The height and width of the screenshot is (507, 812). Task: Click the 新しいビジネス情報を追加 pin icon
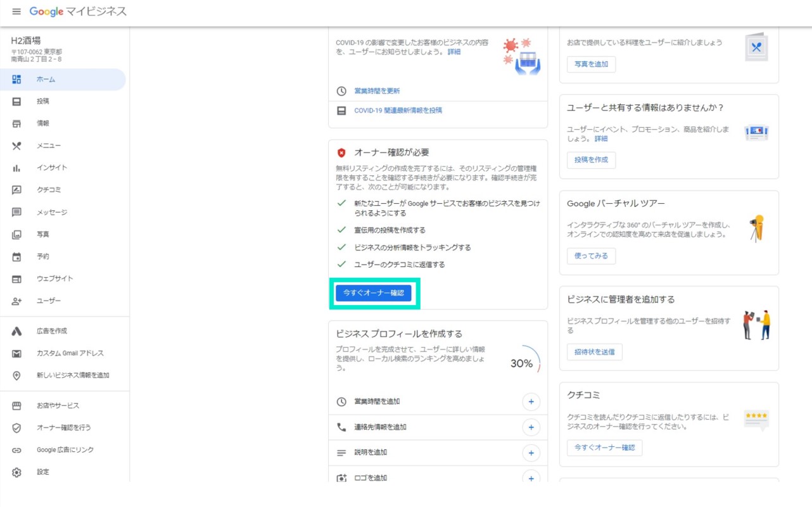point(16,375)
